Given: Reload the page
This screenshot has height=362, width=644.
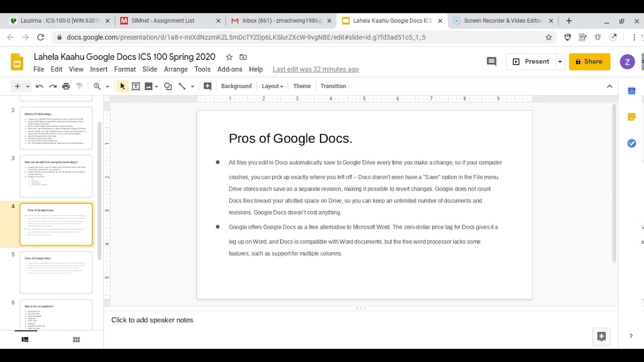Looking at the screenshot, I should click(41, 37).
